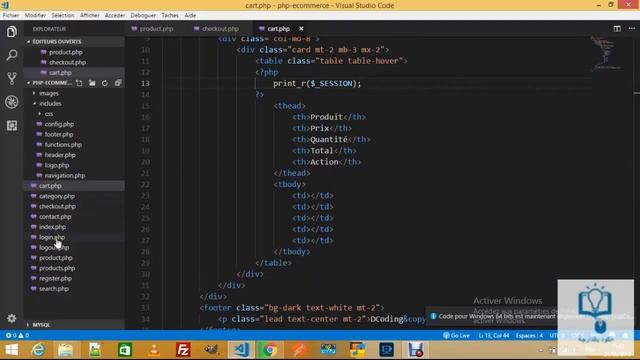The image size is (640, 360).
Task: Switch to the checkout.php editor tab
Action: 220,29
